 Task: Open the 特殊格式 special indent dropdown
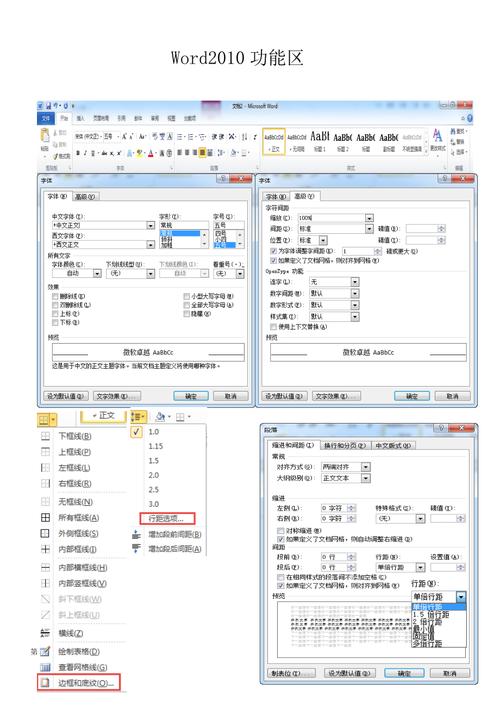[x=421, y=519]
